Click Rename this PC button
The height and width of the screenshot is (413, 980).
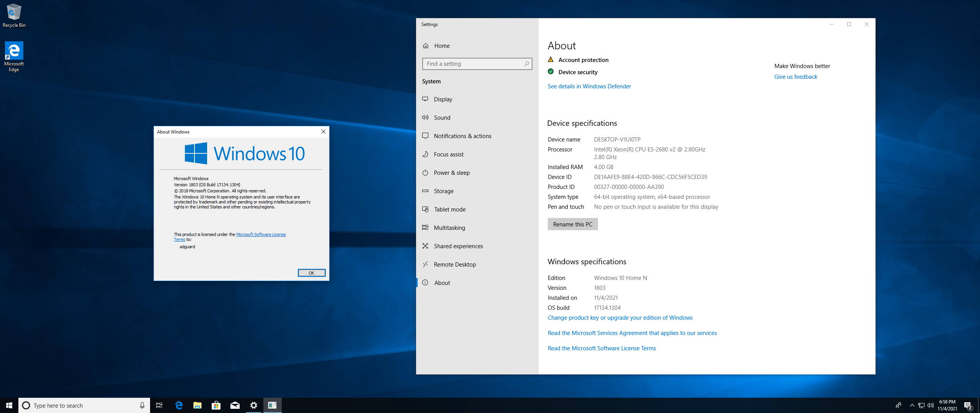click(573, 224)
